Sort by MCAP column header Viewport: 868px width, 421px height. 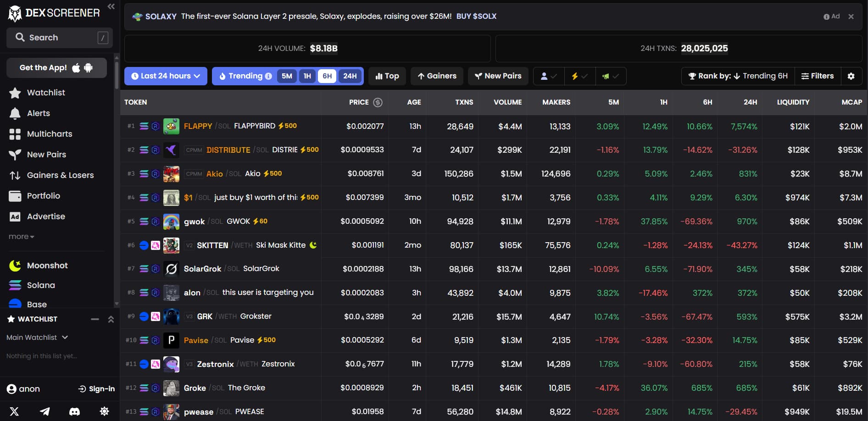[851, 102]
